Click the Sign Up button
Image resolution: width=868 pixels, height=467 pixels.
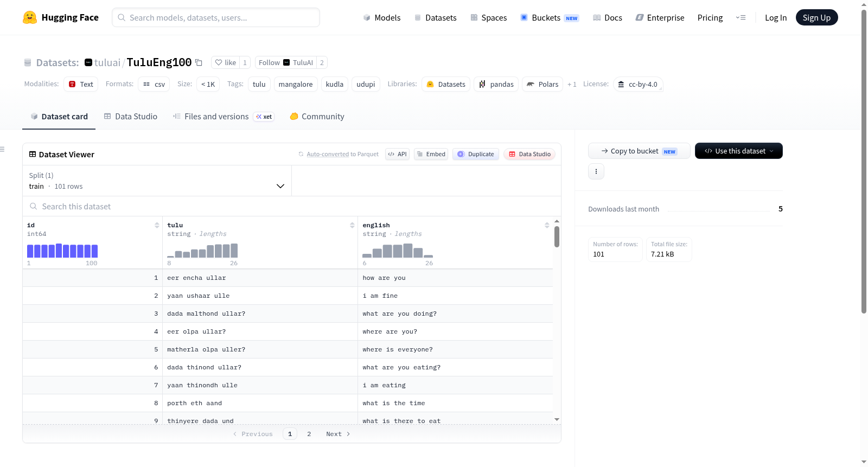pyautogui.click(x=817, y=18)
